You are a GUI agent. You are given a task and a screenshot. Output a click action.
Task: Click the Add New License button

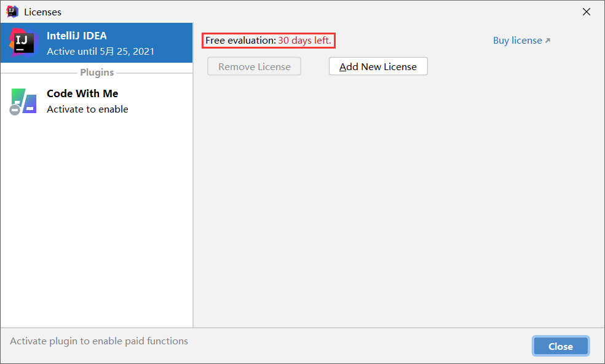click(378, 66)
